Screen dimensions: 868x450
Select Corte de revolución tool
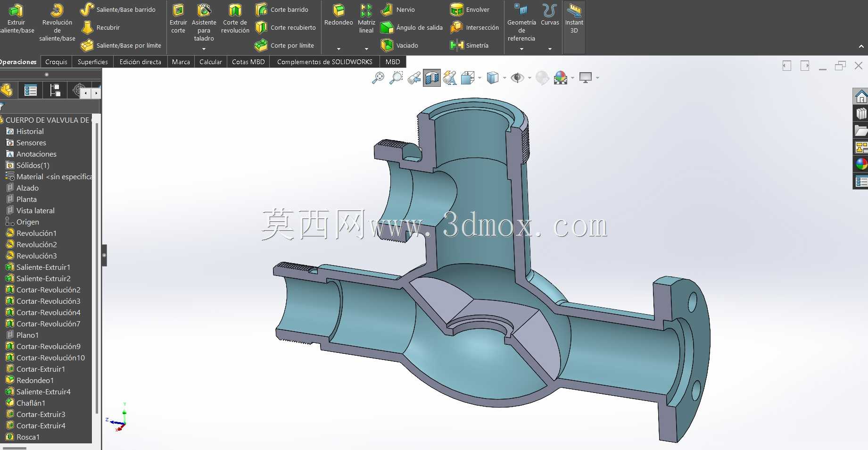[x=235, y=18]
